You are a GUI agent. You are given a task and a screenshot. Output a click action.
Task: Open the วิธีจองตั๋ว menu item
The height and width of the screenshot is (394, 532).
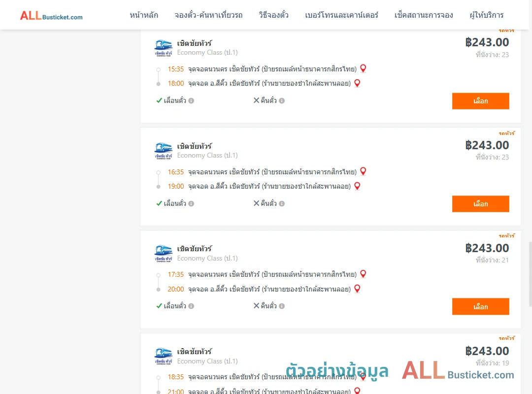(x=273, y=15)
